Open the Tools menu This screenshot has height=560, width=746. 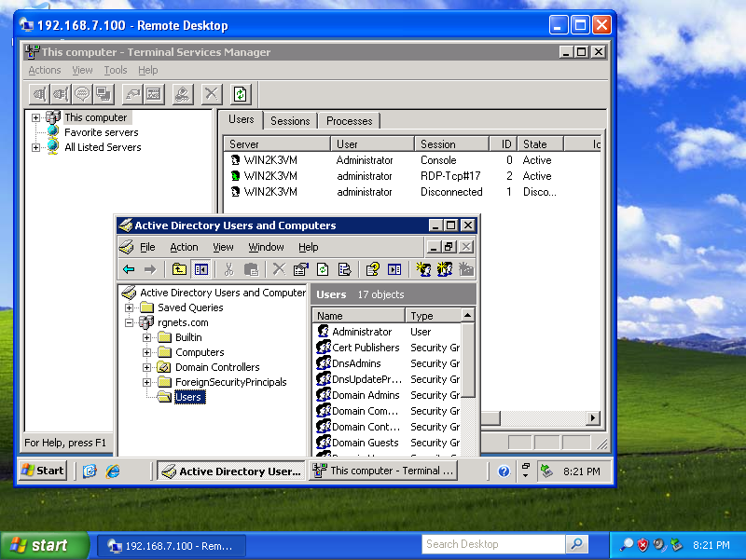tap(116, 71)
